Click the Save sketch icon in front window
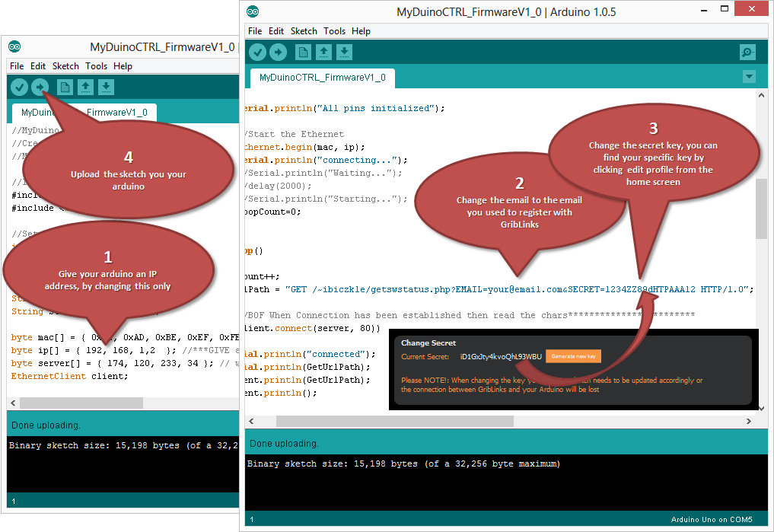 (x=345, y=53)
